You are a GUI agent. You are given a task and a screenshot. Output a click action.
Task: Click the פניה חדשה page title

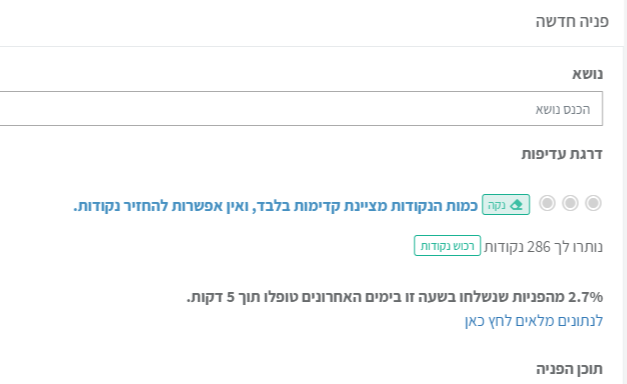click(572, 21)
